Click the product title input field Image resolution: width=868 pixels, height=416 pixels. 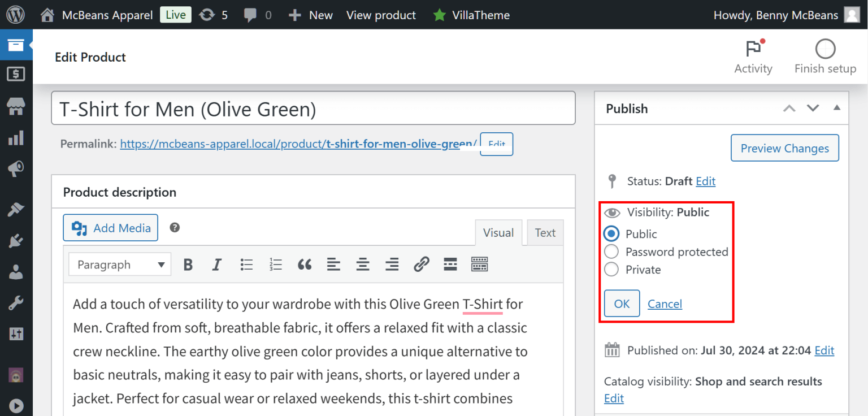click(313, 107)
